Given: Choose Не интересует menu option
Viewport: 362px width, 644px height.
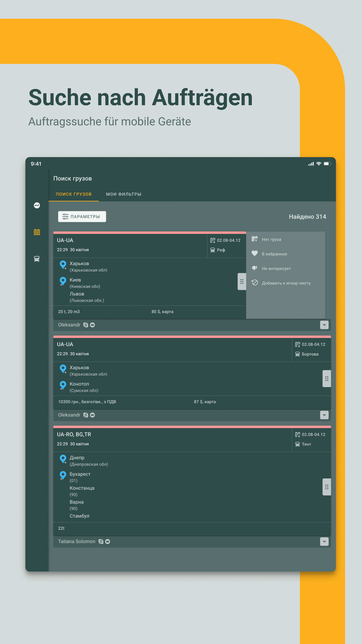Looking at the screenshot, I should point(276,269).
